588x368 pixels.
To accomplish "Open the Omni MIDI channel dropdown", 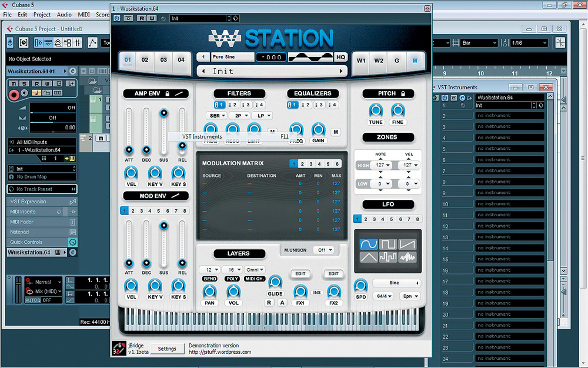I will click(255, 270).
